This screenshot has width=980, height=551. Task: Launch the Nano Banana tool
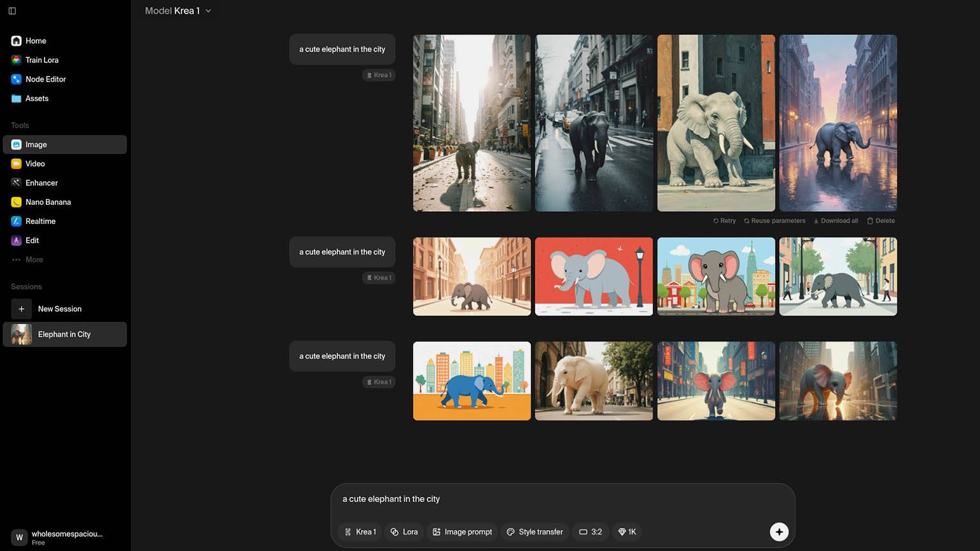click(x=48, y=202)
